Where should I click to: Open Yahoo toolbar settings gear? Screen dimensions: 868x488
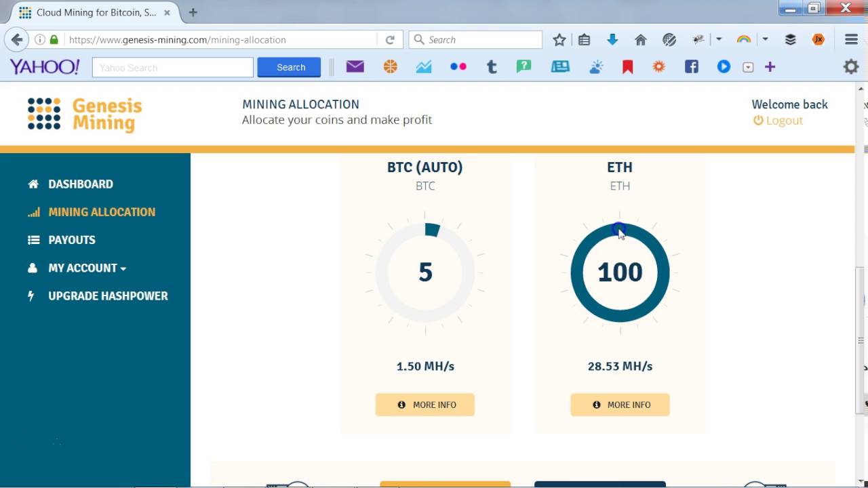pyautogui.click(x=851, y=66)
